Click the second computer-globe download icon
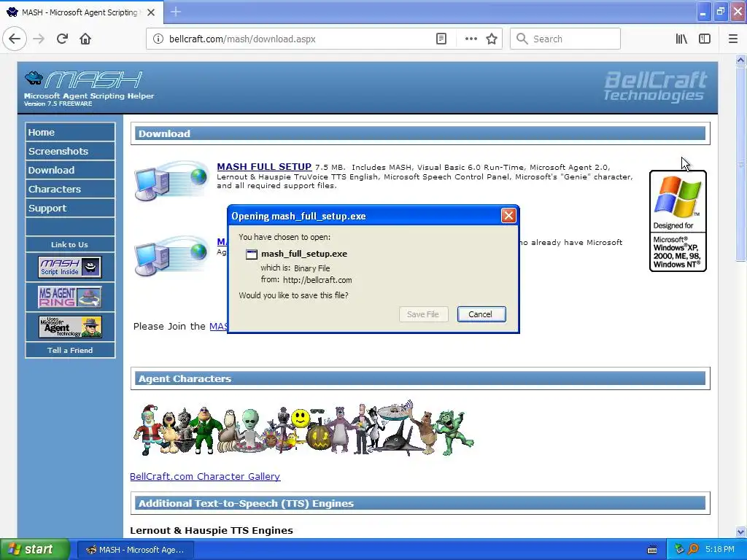747x560 pixels. [x=171, y=256]
